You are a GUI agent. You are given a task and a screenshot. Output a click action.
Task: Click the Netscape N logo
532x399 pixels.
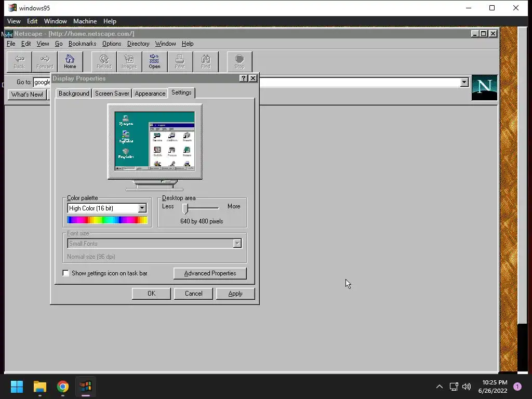(x=484, y=87)
